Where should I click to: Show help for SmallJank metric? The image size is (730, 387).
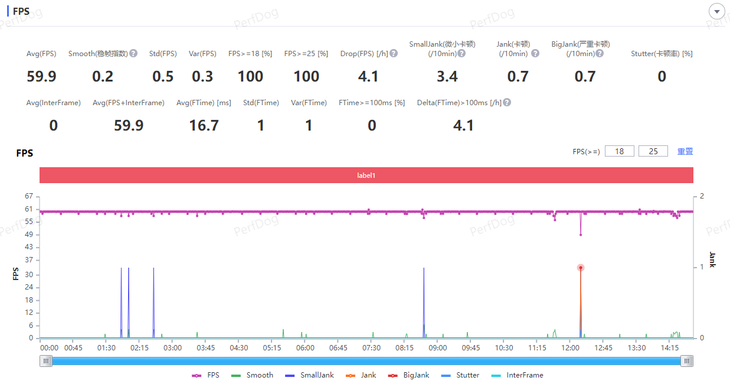(x=461, y=54)
